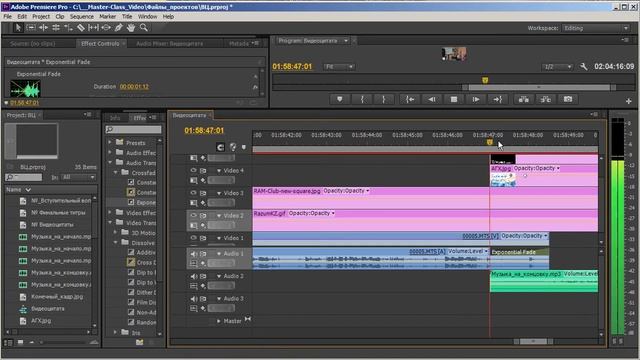
Task: Open the Clip menu
Action: (x=60, y=17)
